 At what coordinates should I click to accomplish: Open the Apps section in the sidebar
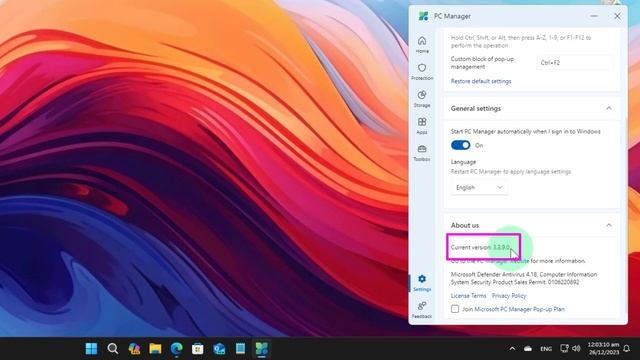422,126
